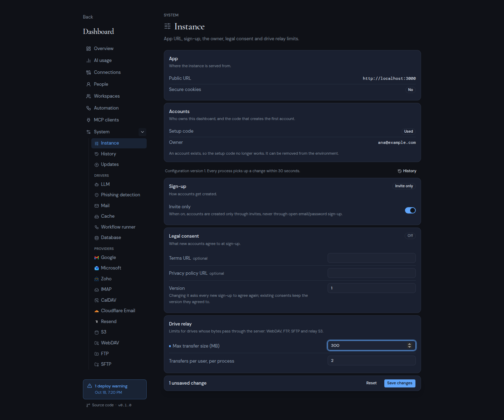Click the Mail envelope icon

(97, 206)
